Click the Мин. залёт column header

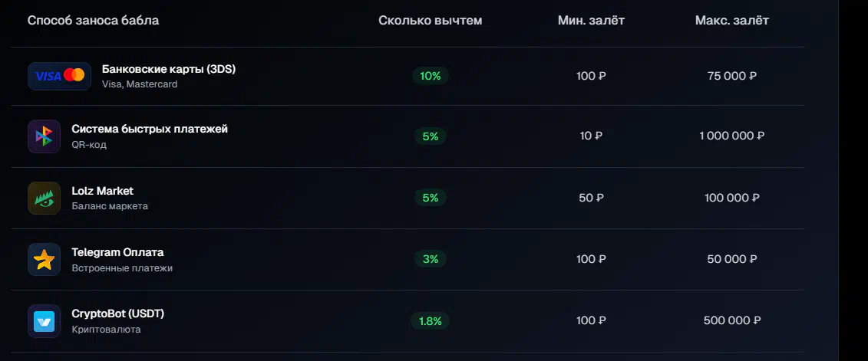(591, 21)
